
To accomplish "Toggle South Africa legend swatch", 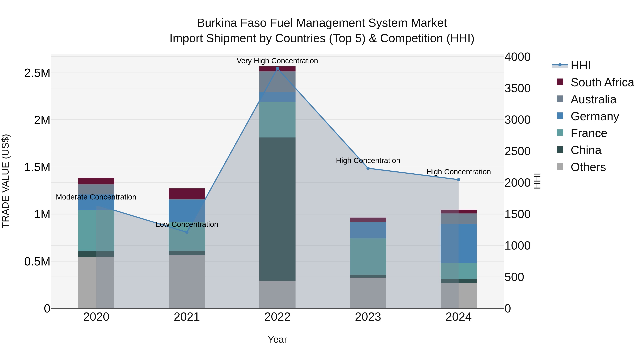I will tap(560, 82).
